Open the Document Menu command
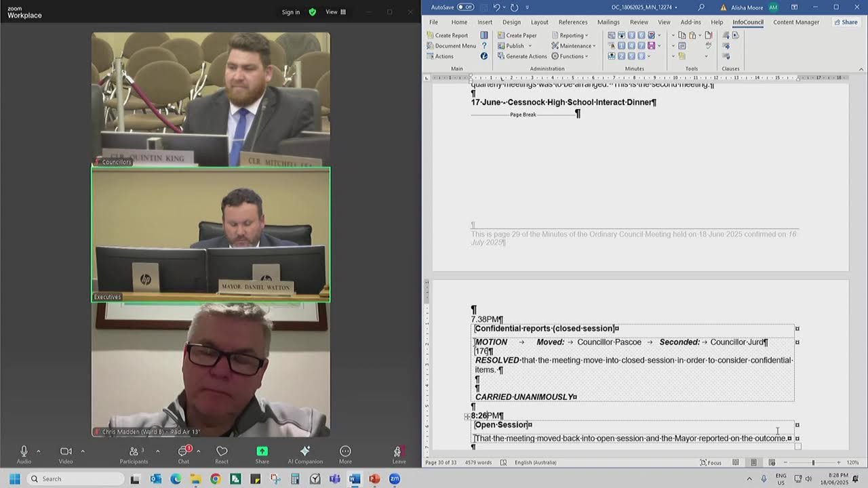Viewport: 868px width, 488px height. (x=451, y=45)
